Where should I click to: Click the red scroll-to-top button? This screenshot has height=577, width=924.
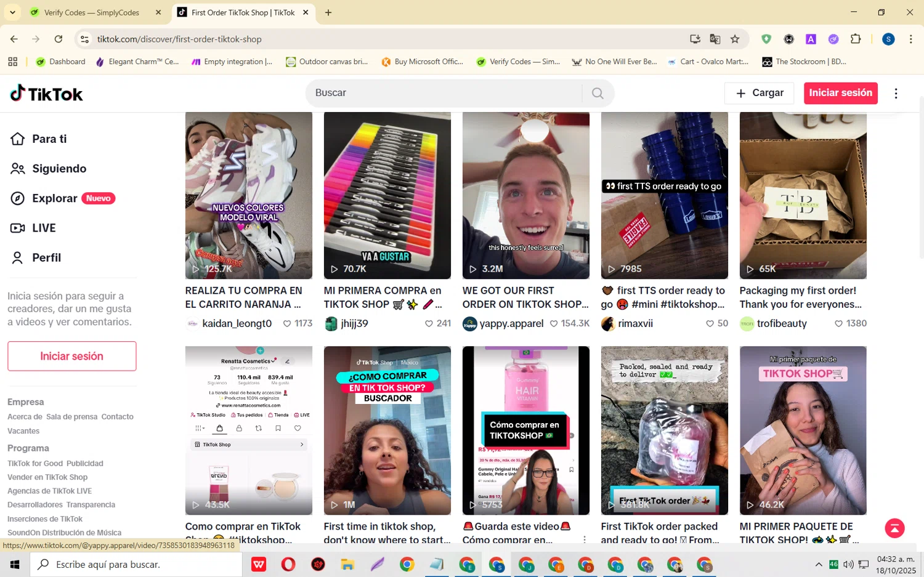point(894,528)
